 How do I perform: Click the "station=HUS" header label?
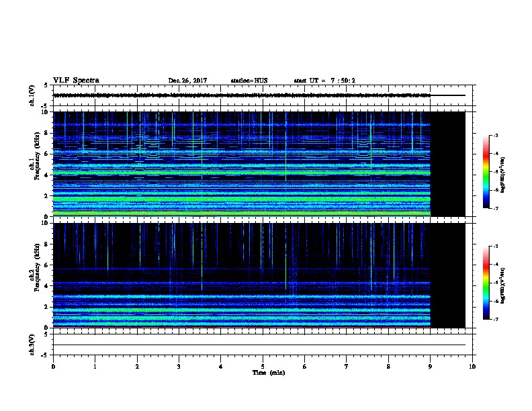click(x=249, y=81)
